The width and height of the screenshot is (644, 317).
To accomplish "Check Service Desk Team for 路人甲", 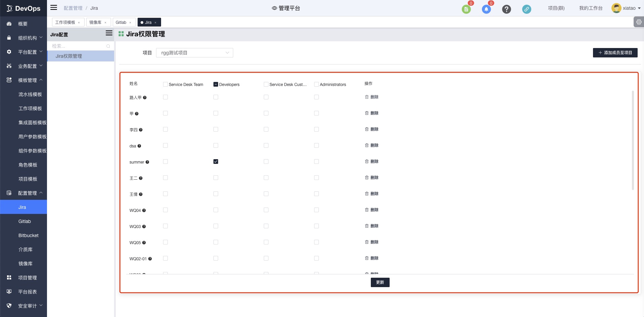I will tap(165, 97).
